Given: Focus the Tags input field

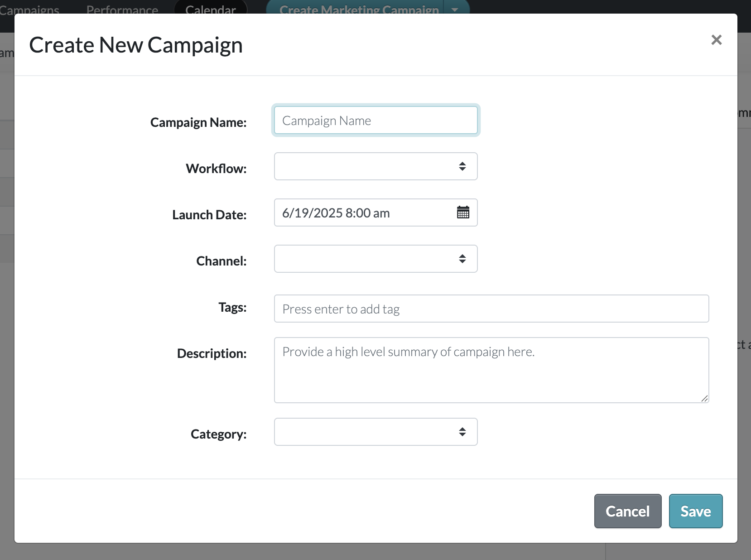Looking at the screenshot, I should point(491,309).
